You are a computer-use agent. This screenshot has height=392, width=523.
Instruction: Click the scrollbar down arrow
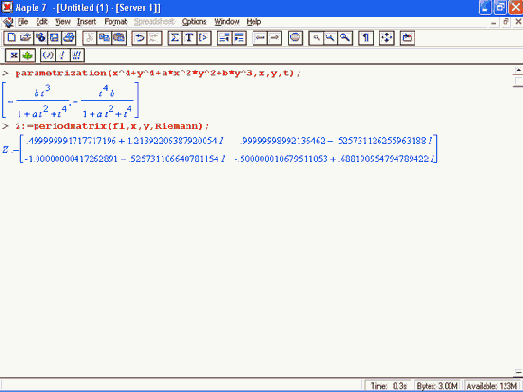(518, 372)
